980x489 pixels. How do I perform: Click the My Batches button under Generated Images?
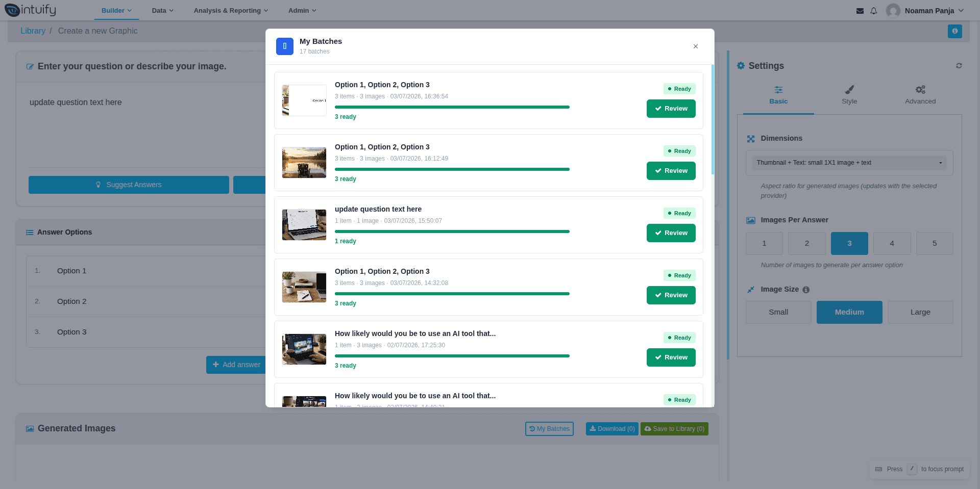[x=549, y=429]
